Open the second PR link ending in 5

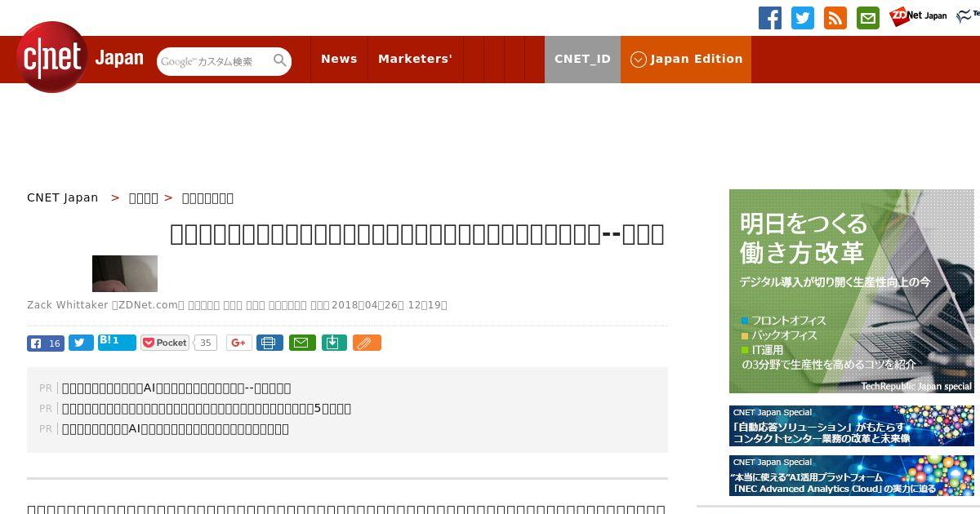click(207, 409)
